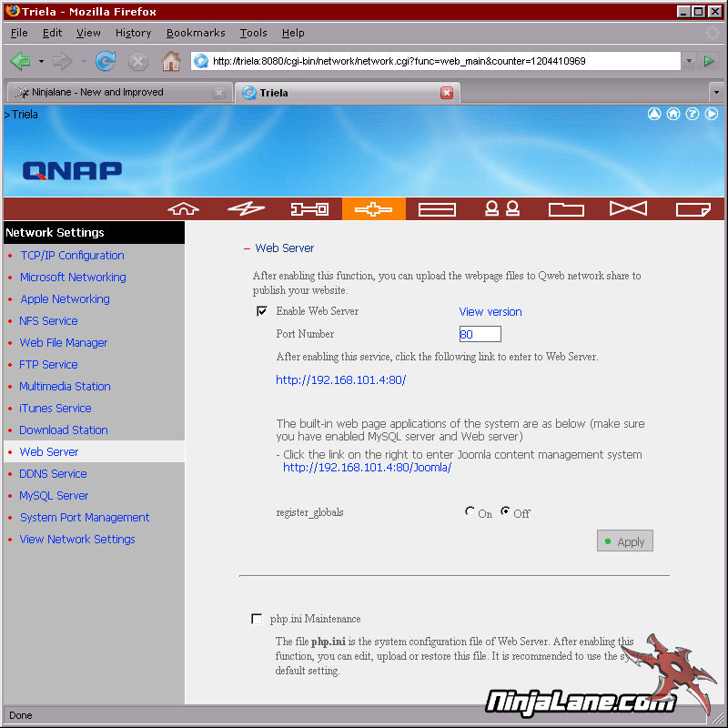Open the help question-mark icon
728x728 pixels.
tap(693, 114)
